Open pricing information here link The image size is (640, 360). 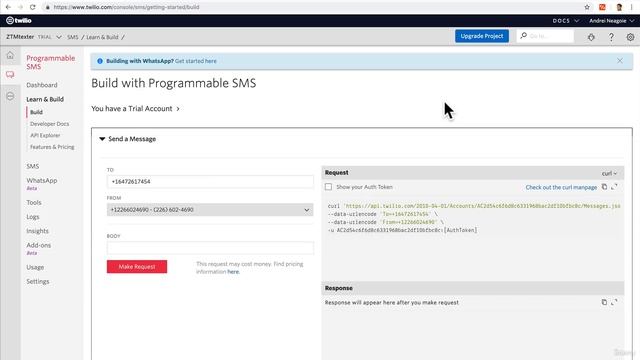point(233,272)
